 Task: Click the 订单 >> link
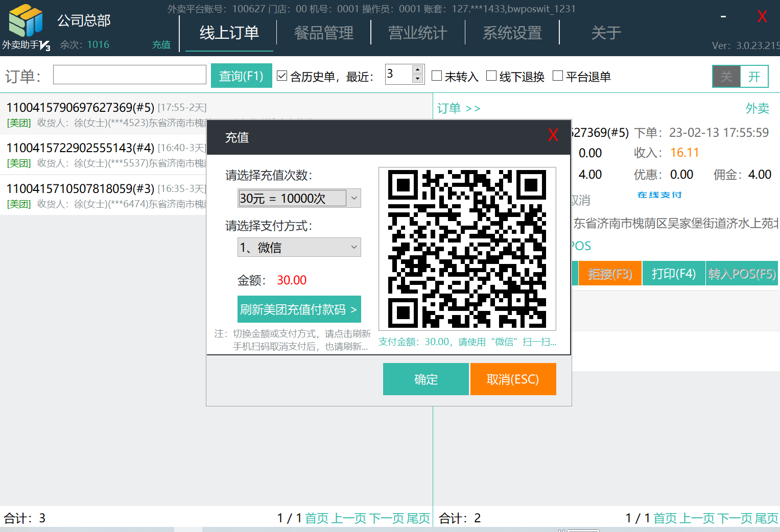point(459,108)
